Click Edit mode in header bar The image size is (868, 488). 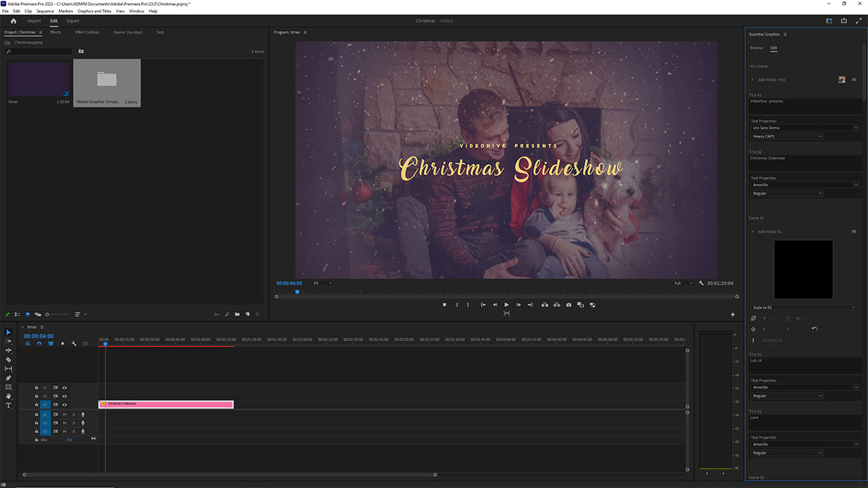54,21
